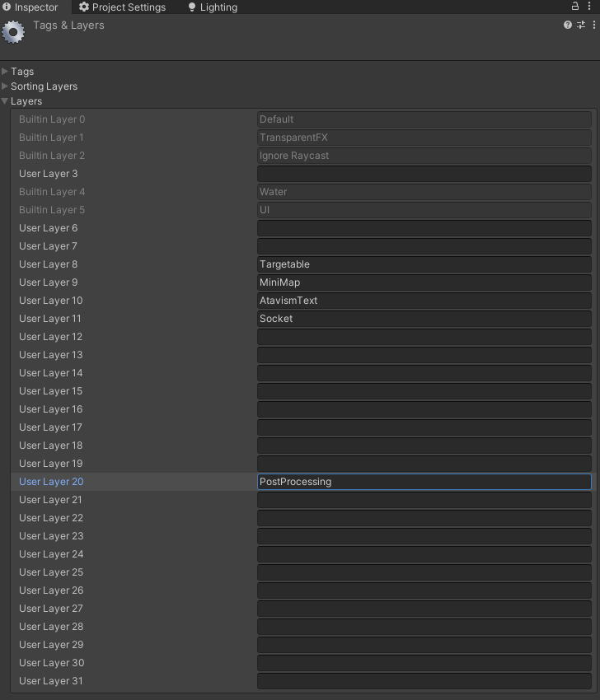Click the MiniMap layer field
600x700 pixels.
click(424, 282)
